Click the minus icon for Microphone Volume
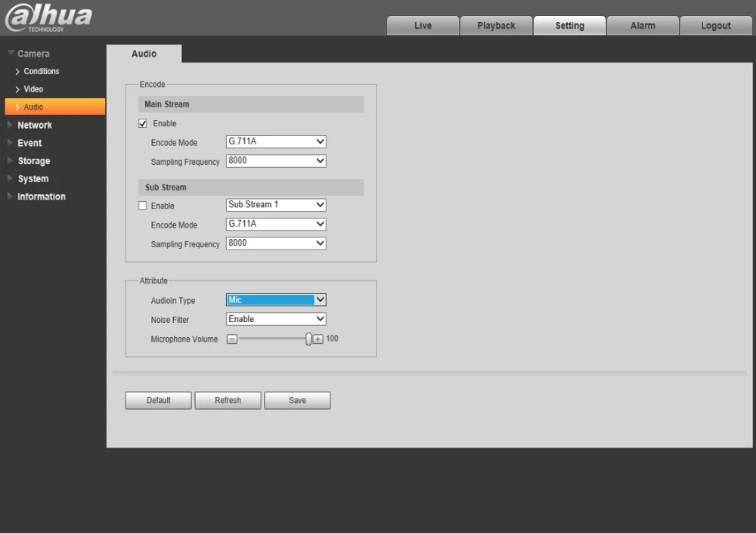This screenshot has height=533, width=756. point(232,339)
